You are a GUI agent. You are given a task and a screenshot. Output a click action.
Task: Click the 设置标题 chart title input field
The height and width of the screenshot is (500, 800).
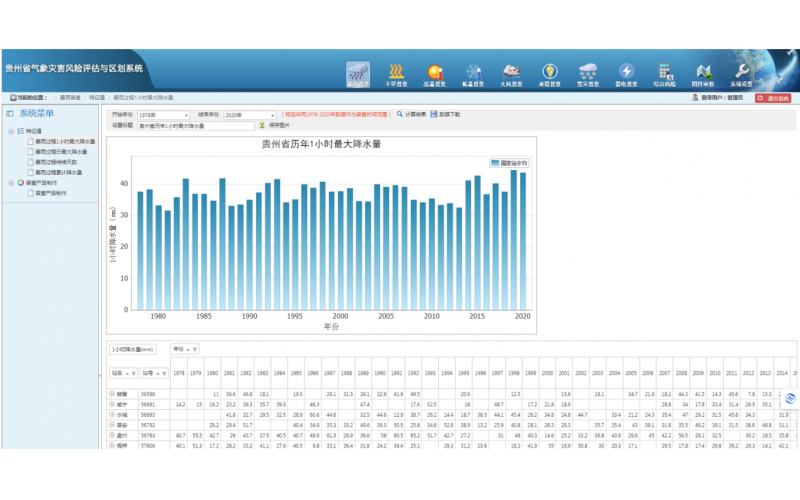click(195, 126)
